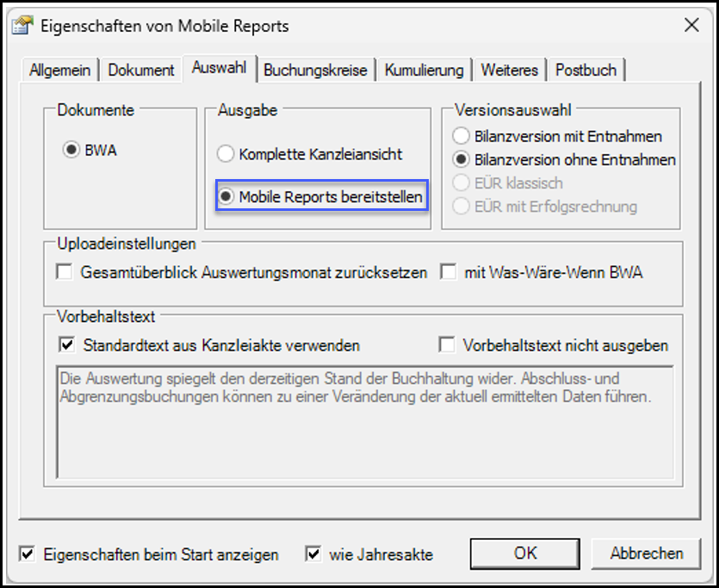Click the Versionsauswahl group label
The image size is (719, 588).
pyautogui.click(x=512, y=110)
